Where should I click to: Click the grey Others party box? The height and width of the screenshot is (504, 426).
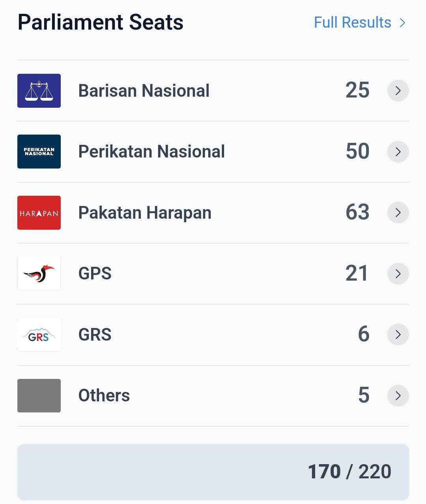(x=39, y=395)
